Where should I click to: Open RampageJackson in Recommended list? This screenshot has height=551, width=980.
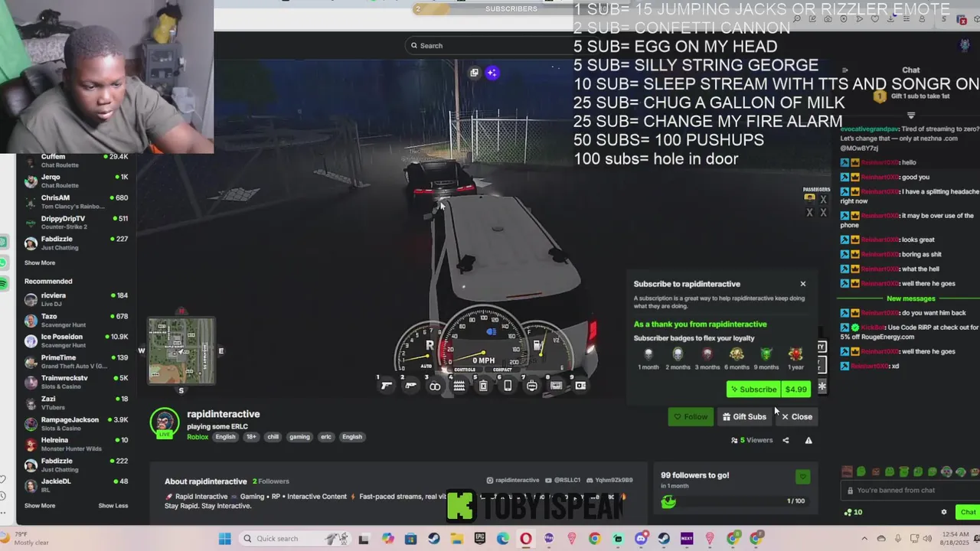pyautogui.click(x=77, y=424)
